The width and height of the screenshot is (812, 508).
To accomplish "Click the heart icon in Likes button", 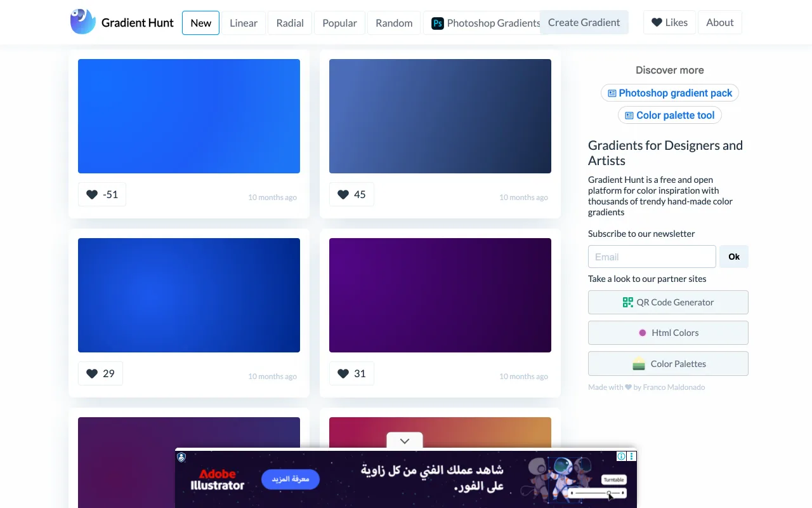I will pos(657,22).
